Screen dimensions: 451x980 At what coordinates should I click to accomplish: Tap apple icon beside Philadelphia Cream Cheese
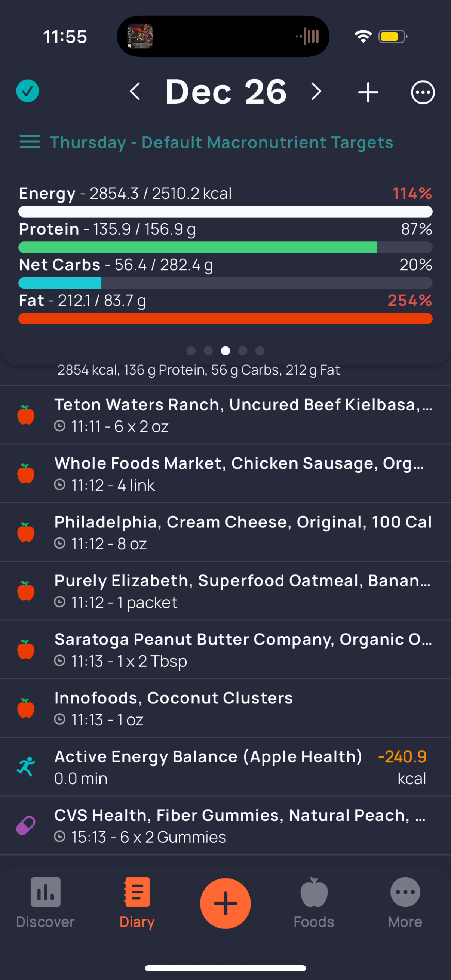(x=26, y=532)
